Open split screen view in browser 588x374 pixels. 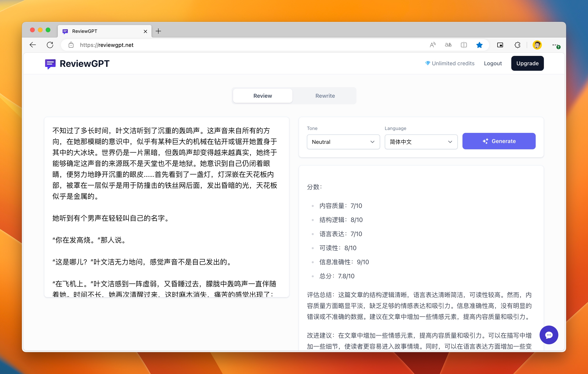click(464, 45)
